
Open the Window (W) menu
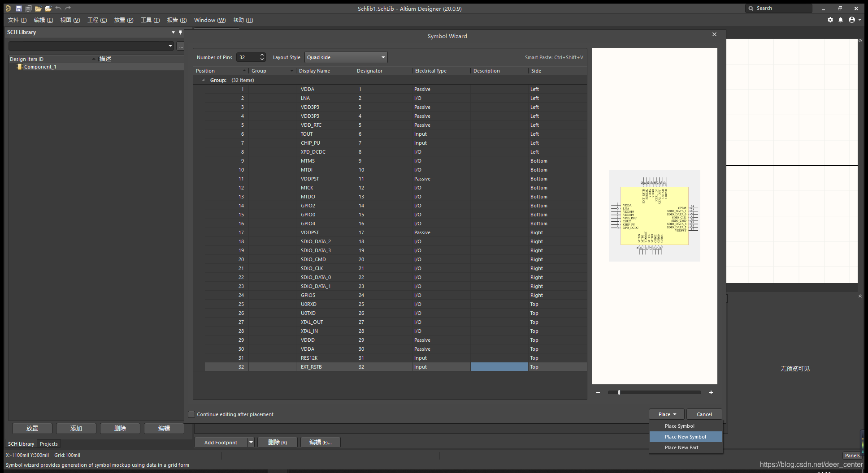[x=209, y=20]
